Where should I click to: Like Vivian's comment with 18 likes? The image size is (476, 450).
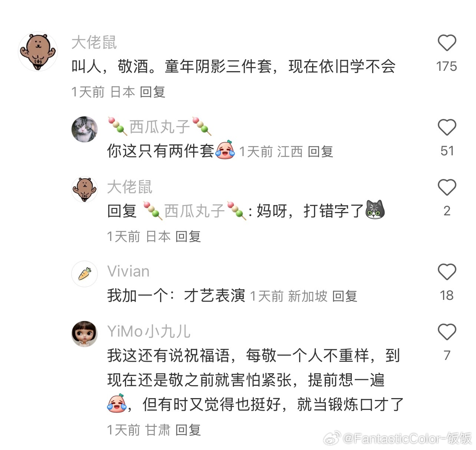click(447, 272)
